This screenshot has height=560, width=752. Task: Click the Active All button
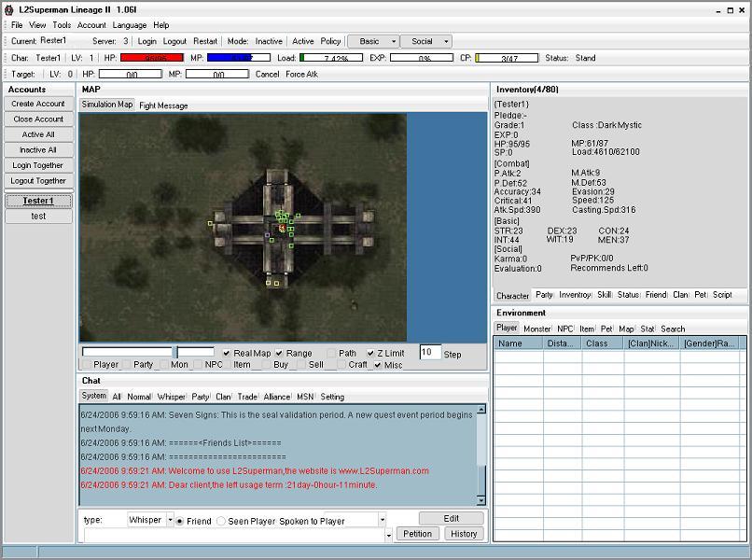(38, 134)
